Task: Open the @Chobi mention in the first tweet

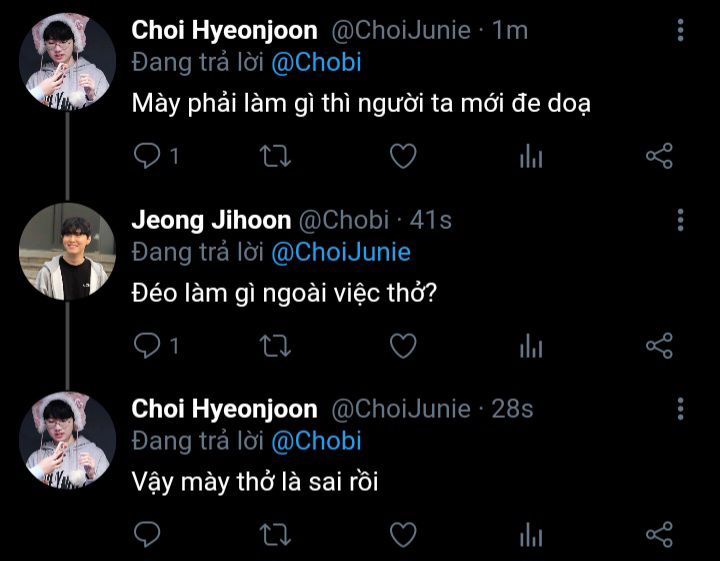Action: (x=316, y=62)
